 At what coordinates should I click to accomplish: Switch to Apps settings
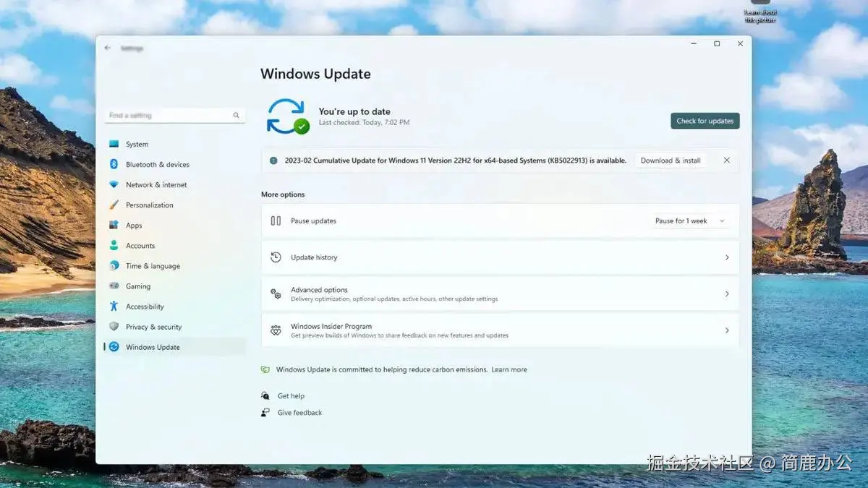(134, 225)
